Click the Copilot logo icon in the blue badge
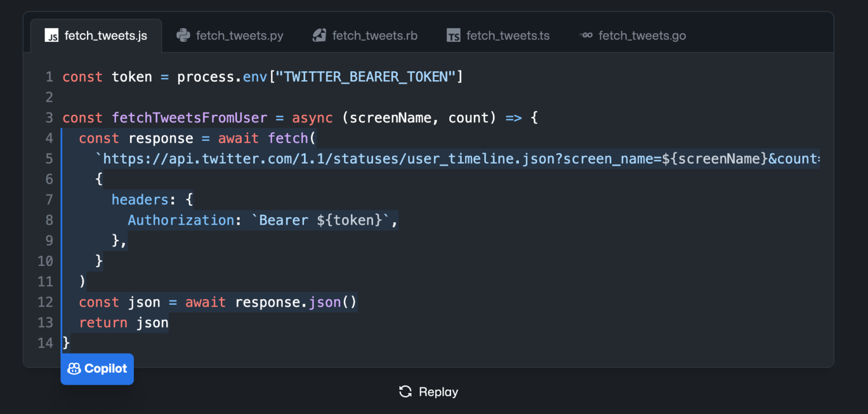868x414 pixels. click(x=74, y=369)
